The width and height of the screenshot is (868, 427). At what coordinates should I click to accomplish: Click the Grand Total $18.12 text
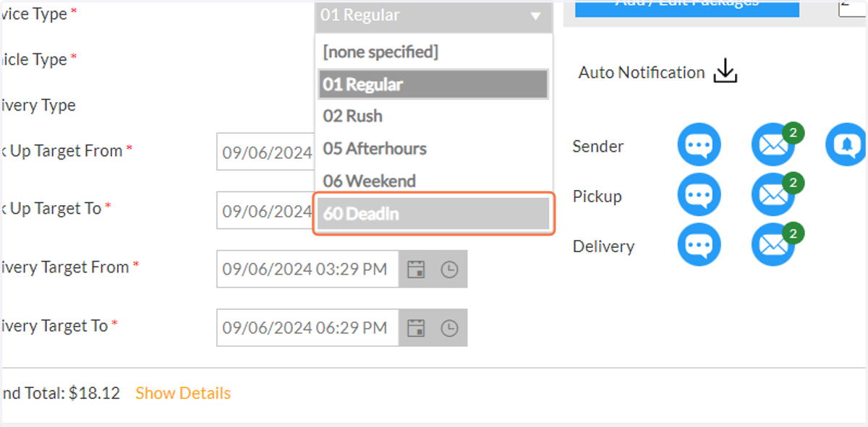click(60, 393)
